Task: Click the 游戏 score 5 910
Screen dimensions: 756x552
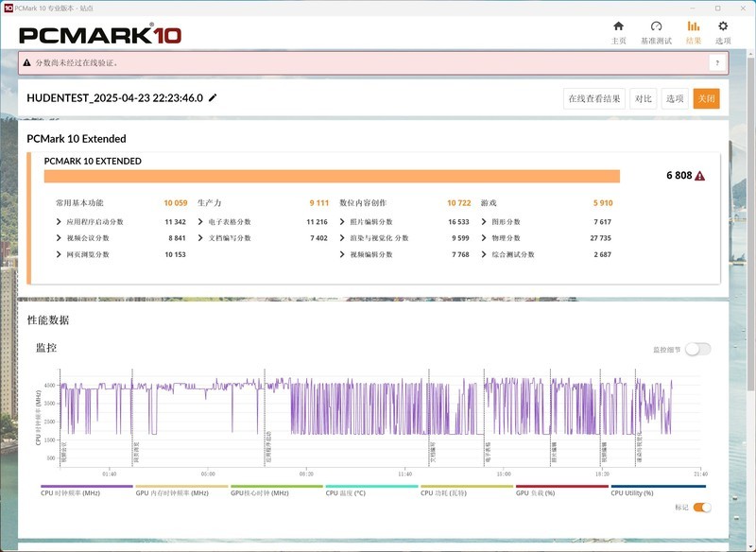Action: tap(603, 203)
